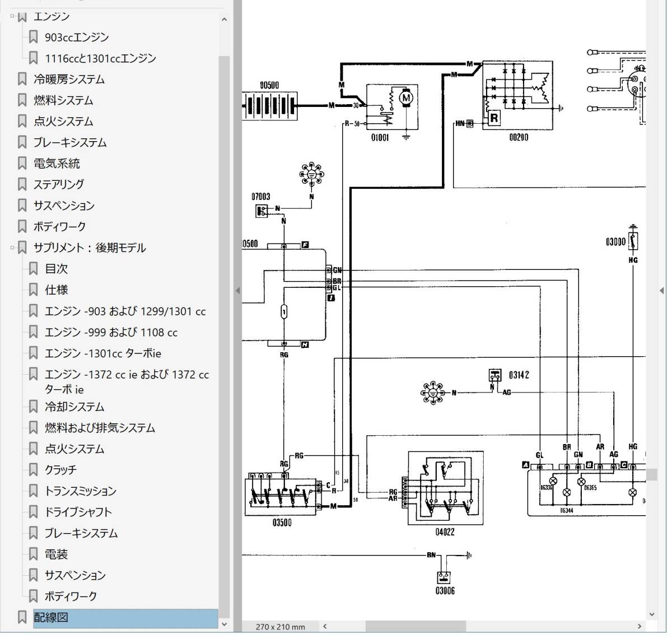672x644 pixels.
Task: Click the document vertical scrollbar thumb
Action: point(652,474)
